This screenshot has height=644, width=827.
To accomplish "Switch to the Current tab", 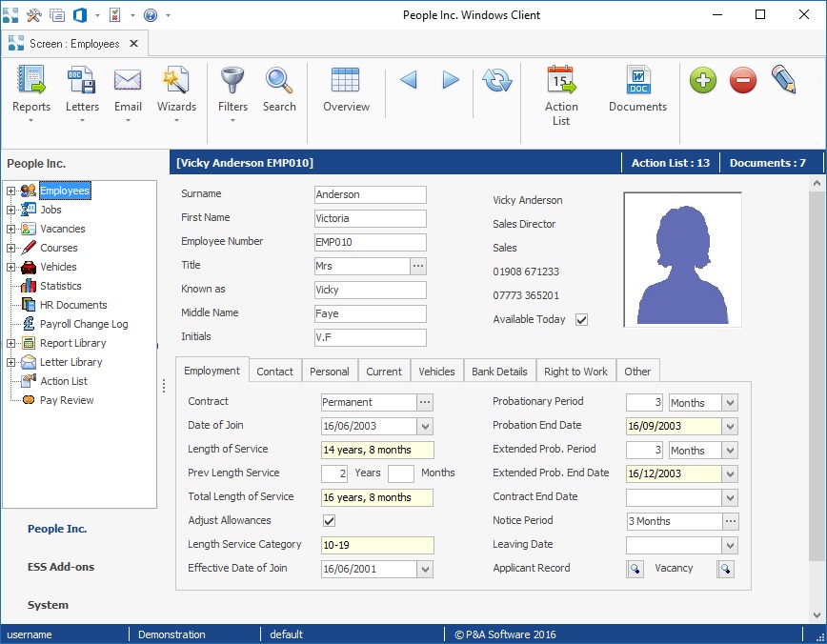I will click(384, 372).
